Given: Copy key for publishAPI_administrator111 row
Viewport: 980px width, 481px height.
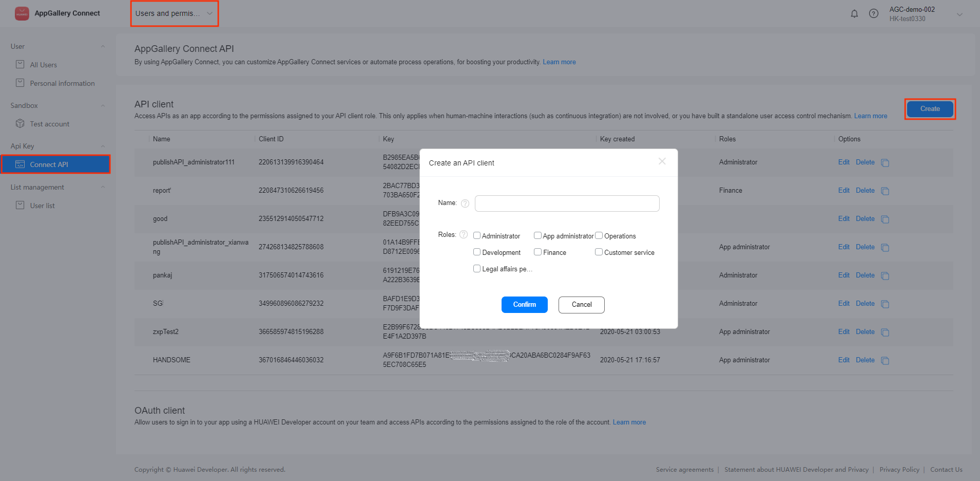Looking at the screenshot, I should [885, 163].
